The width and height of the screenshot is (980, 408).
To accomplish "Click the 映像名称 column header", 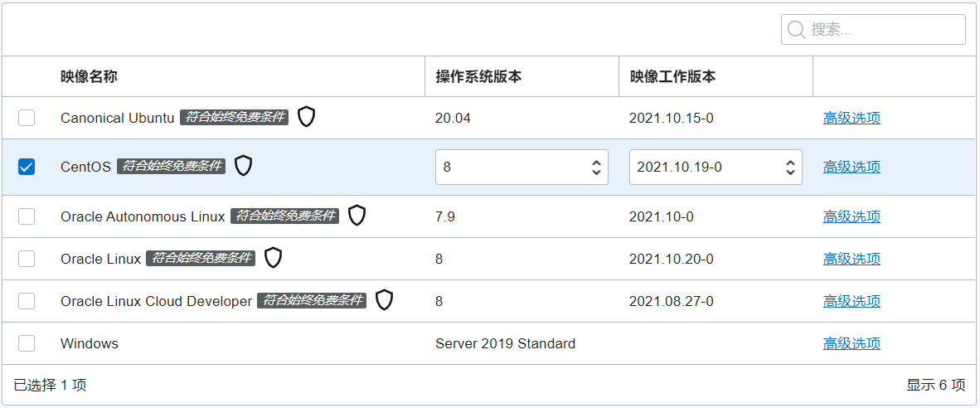I will click(x=89, y=76).
